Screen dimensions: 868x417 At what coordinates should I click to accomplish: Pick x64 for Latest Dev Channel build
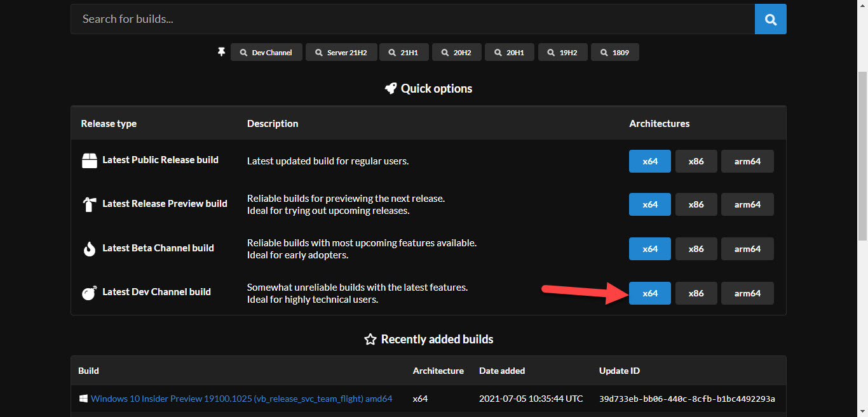pyautogui.click(x=649, y=293)
